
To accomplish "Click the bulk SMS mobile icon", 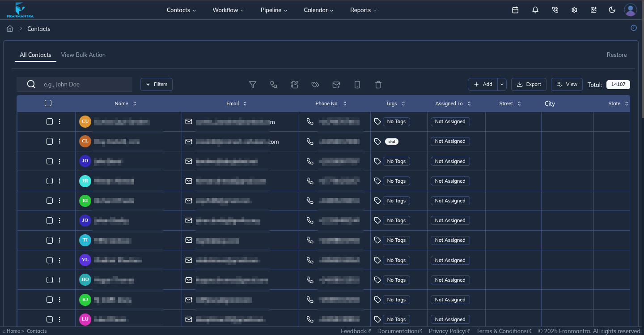I will click(x=357, y=84).
